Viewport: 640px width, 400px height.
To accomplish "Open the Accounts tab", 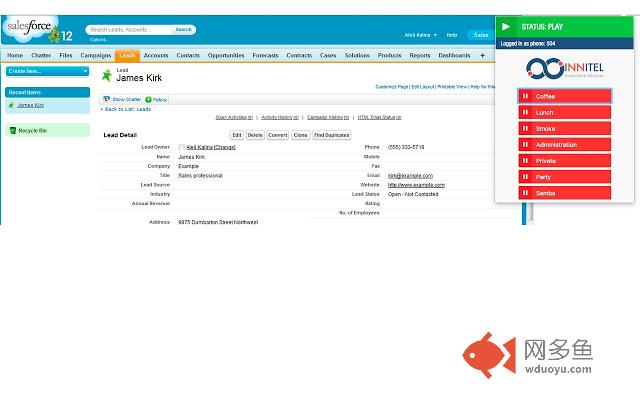I will point(156,55).
